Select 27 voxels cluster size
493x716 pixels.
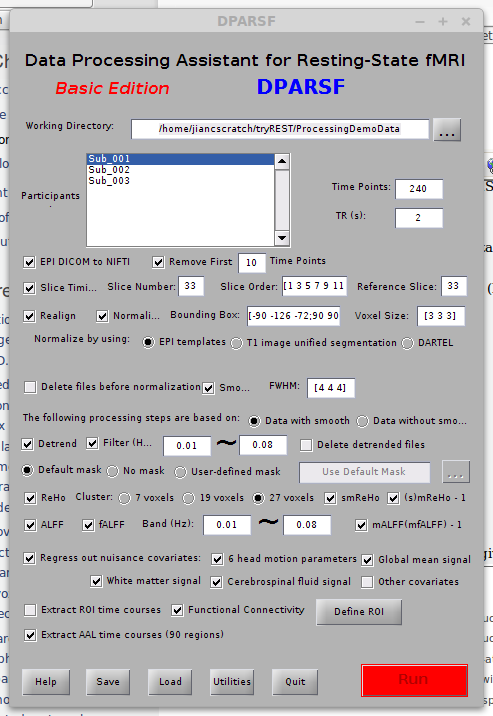coord(258,498)
